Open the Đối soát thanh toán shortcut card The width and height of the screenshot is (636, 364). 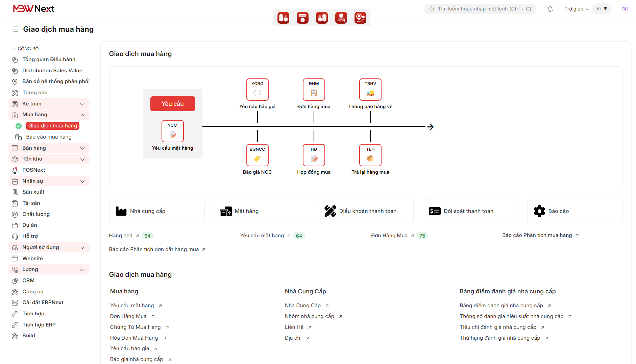coord(470,211)
